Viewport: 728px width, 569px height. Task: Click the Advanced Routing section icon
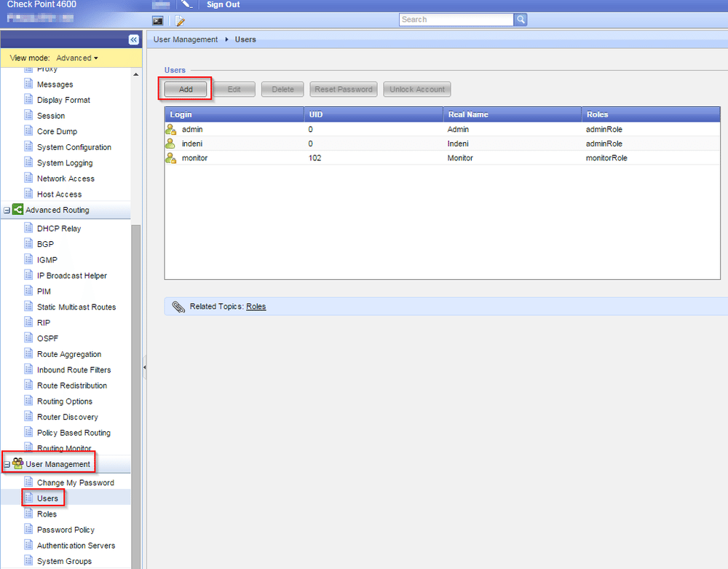(x=17, y=210)
